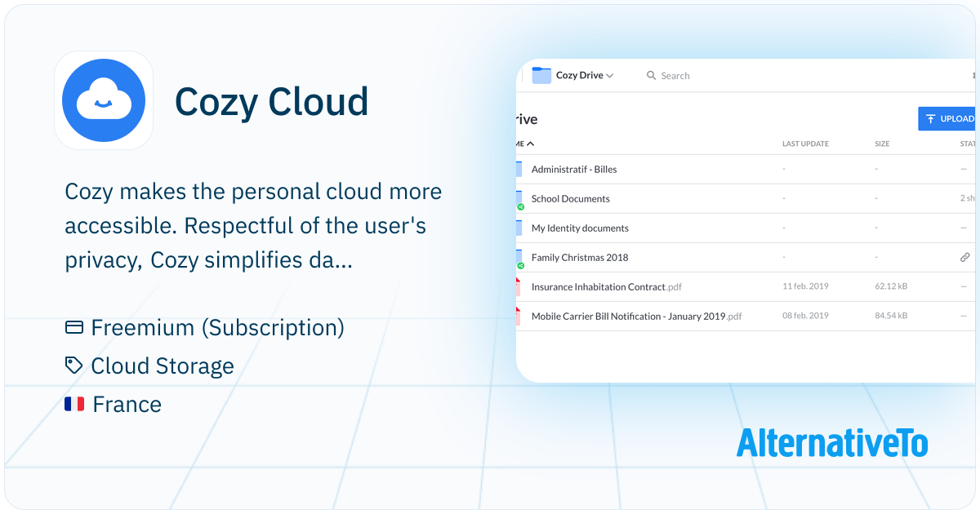Click the 08 feb. 2019 date

(805, 316)
